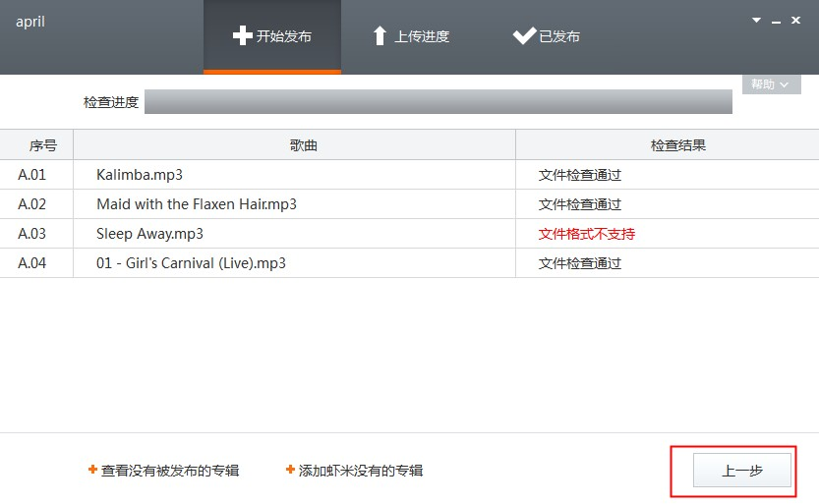Click the 检查进度 progress bar

pyautogui.click(x=439, y=102)
